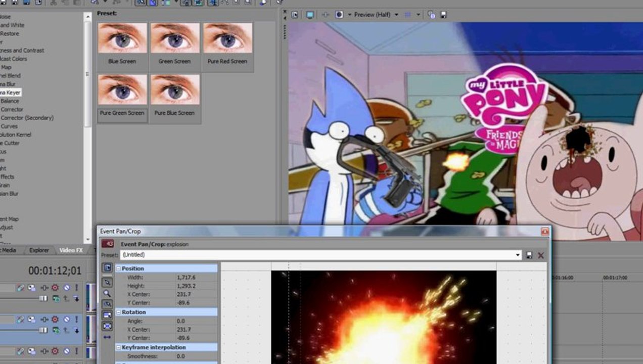Click the red 43 event icon in Pan/Crop

(108, 244)
